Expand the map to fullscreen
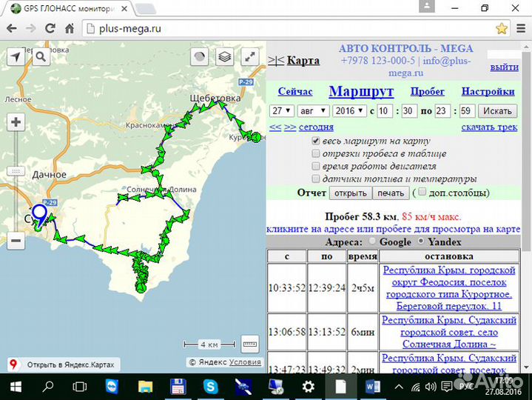532x400 pixels. [x=252, y=57]
